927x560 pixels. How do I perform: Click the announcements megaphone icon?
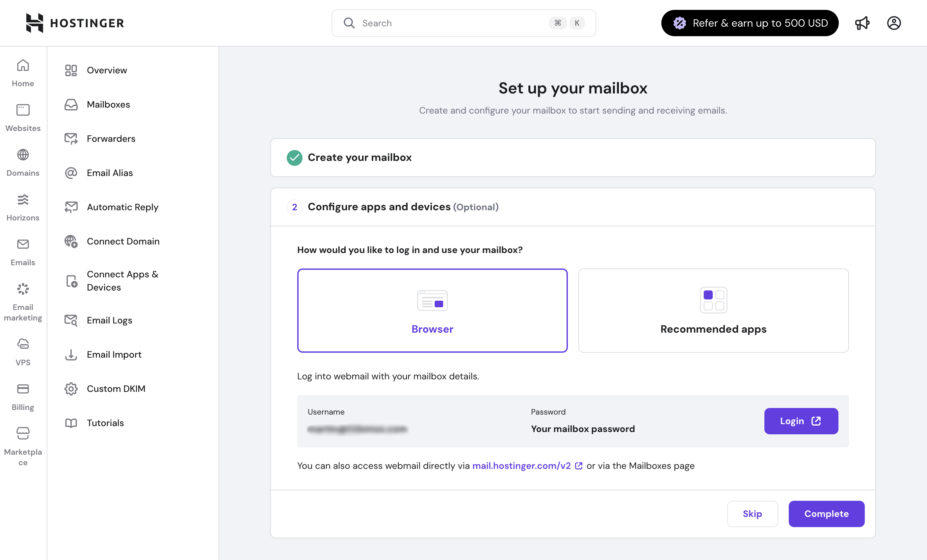click(x=862, y=23)
